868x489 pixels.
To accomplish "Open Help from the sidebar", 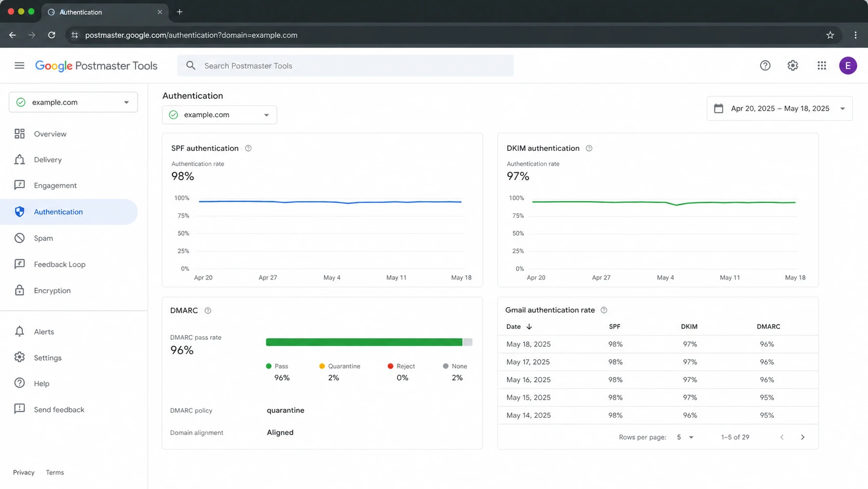I will click(42, 384).
